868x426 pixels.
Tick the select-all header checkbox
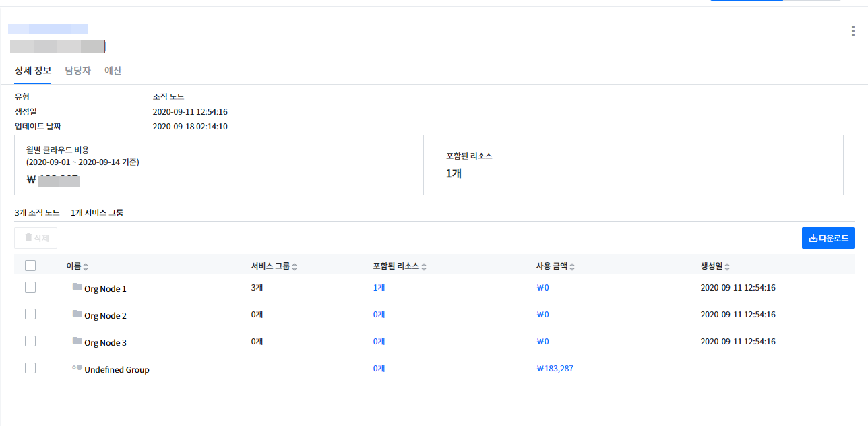point(30,266)
